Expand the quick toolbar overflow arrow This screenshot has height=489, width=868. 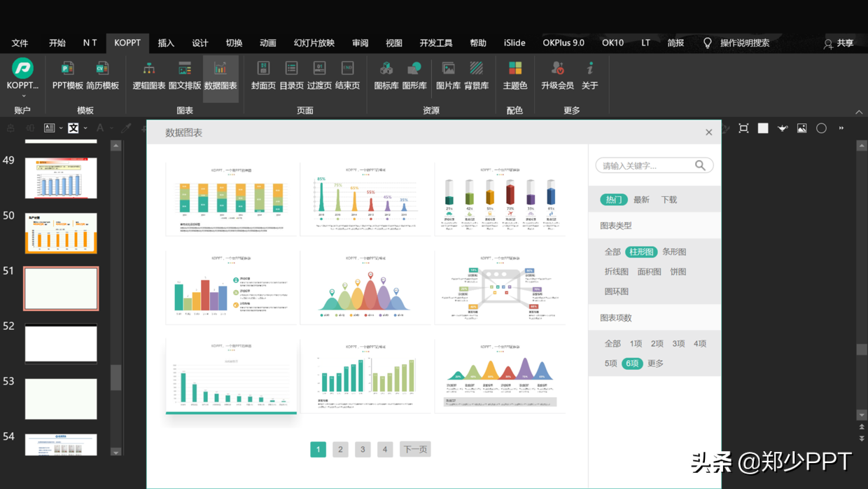841,128
